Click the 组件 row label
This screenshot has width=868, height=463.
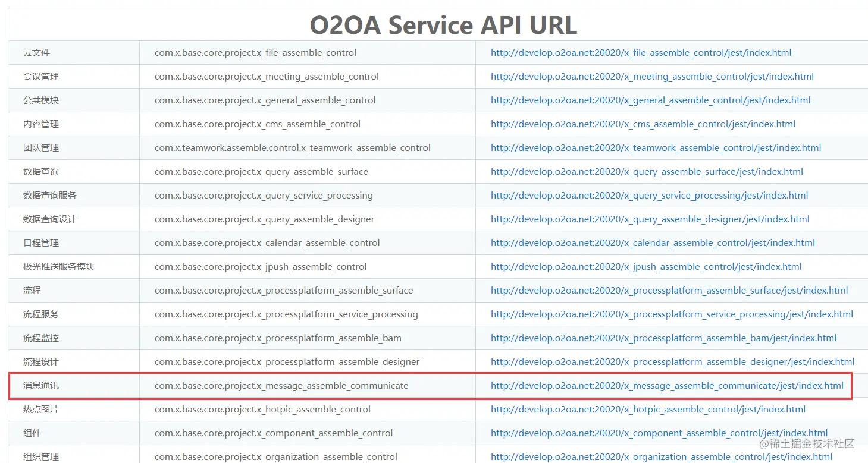[x=32, y=433]
